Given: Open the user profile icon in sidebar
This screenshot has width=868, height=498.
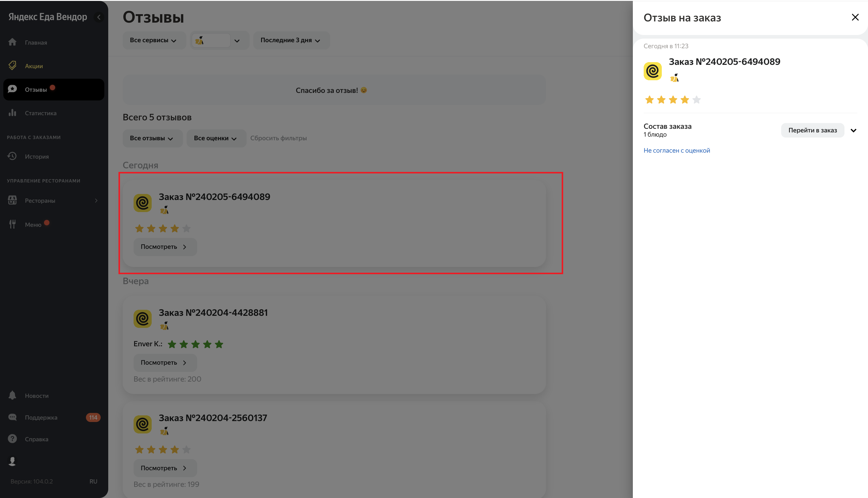Looking at the screenshot, I should click(12, 461).
